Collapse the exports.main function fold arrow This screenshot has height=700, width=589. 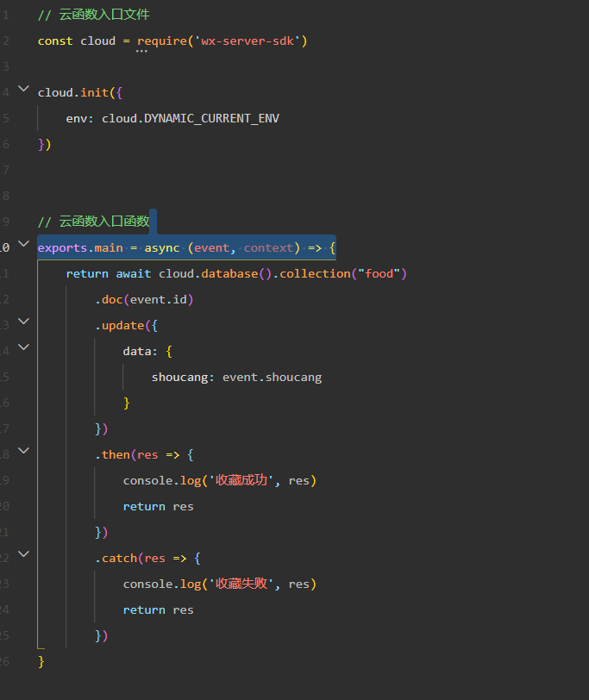tap(23, 244)
